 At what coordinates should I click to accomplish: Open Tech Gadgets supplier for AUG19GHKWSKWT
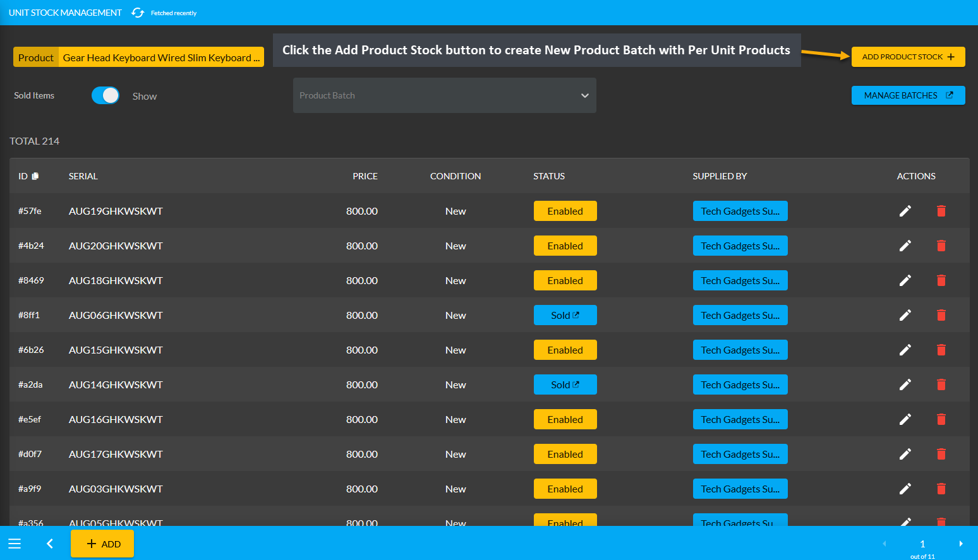(740, 211)
